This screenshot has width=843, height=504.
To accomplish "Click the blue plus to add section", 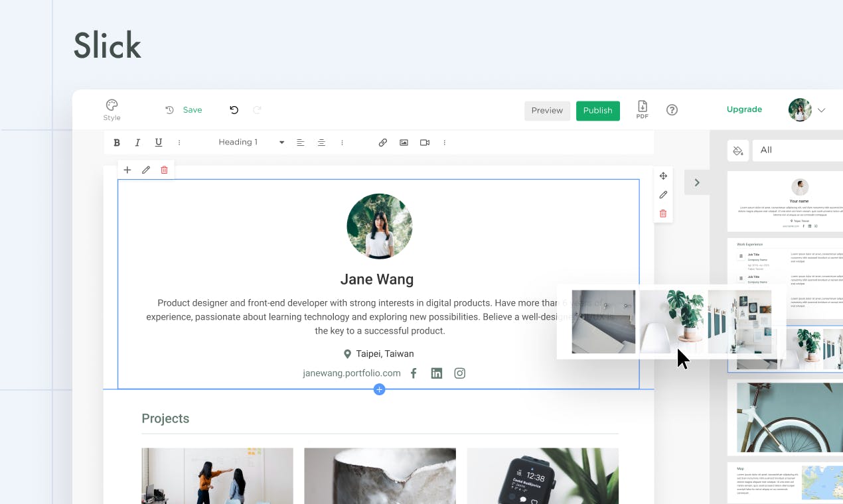I will pos(379,389).
